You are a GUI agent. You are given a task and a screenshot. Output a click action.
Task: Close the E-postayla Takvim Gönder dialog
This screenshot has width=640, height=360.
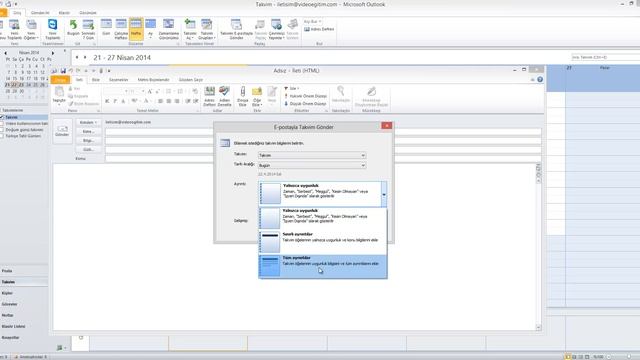[x=387, y=126]
